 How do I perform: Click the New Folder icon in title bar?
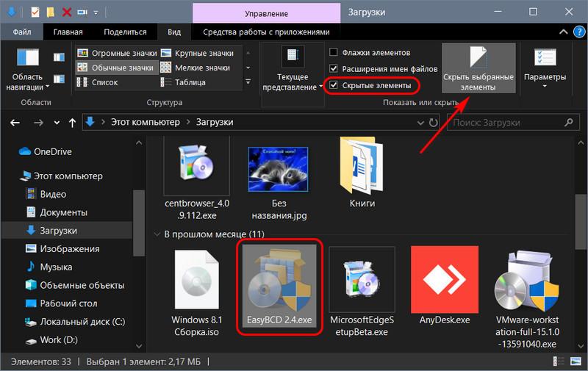50,12
